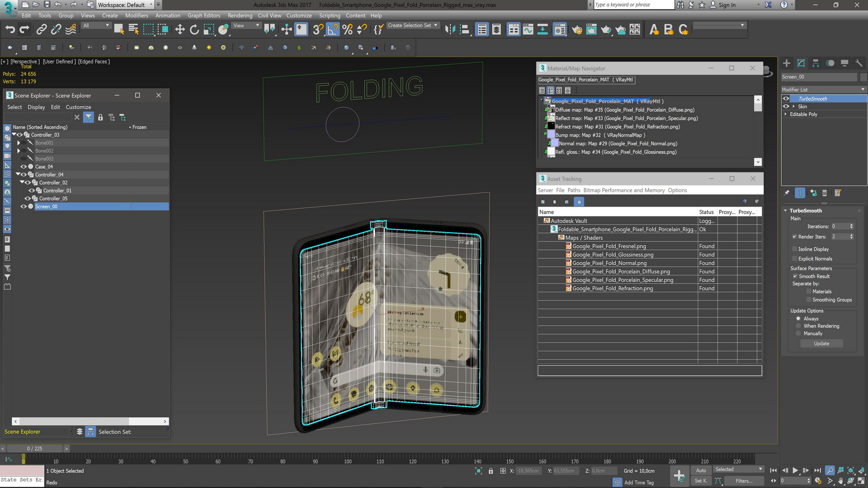Open the Rendering menu

tap(240, 15)
